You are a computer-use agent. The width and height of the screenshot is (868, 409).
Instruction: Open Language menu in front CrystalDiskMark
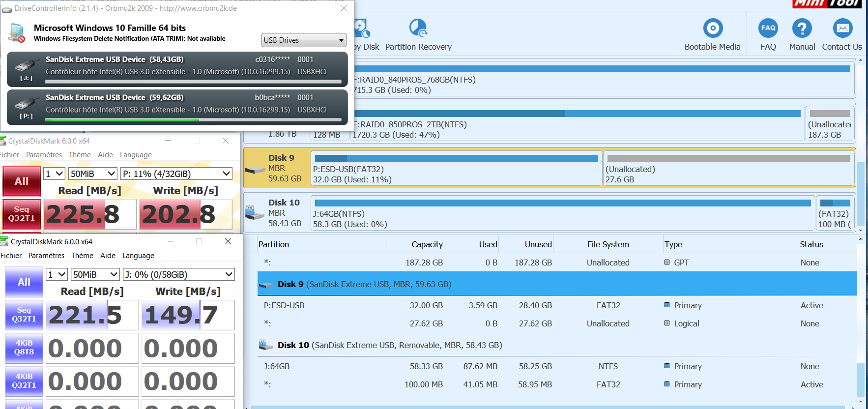pos(138,256)
